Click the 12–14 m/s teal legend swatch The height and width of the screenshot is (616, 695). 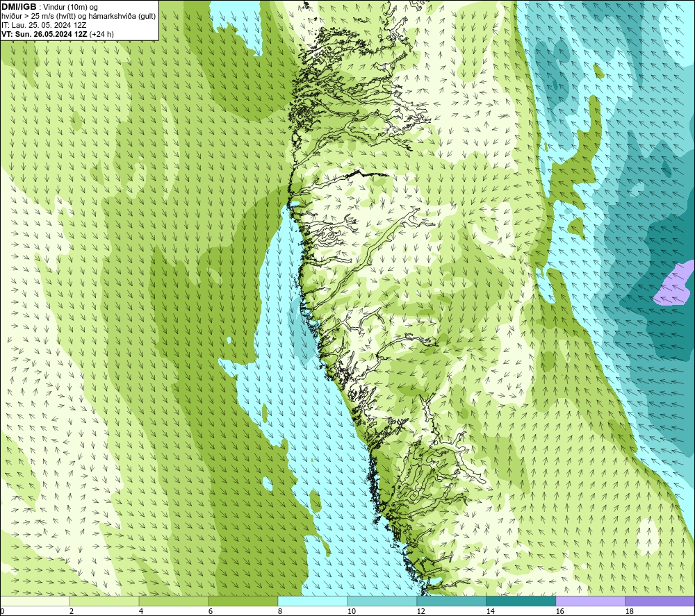pyautogui.click(x=451, y=601)
